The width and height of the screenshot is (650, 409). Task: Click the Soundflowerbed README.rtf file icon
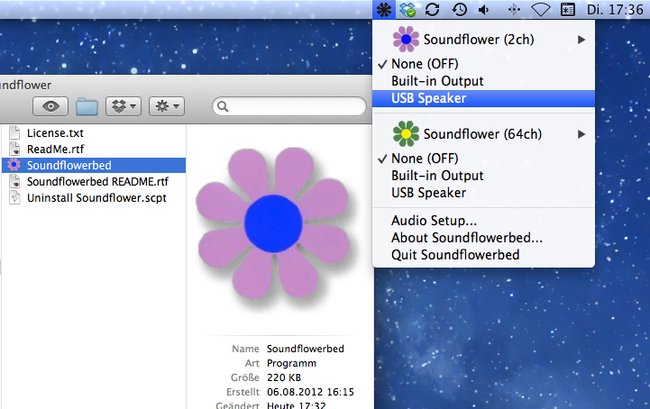pyautogui.click(x=15, y=182)
